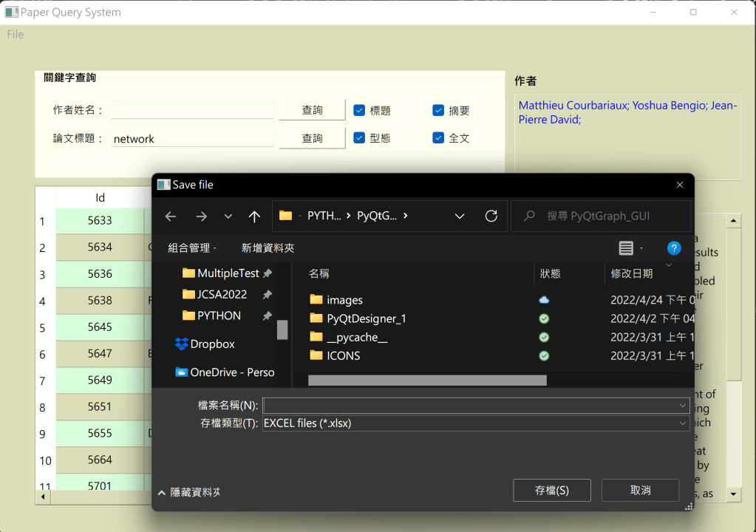Open the File menu

16,34
